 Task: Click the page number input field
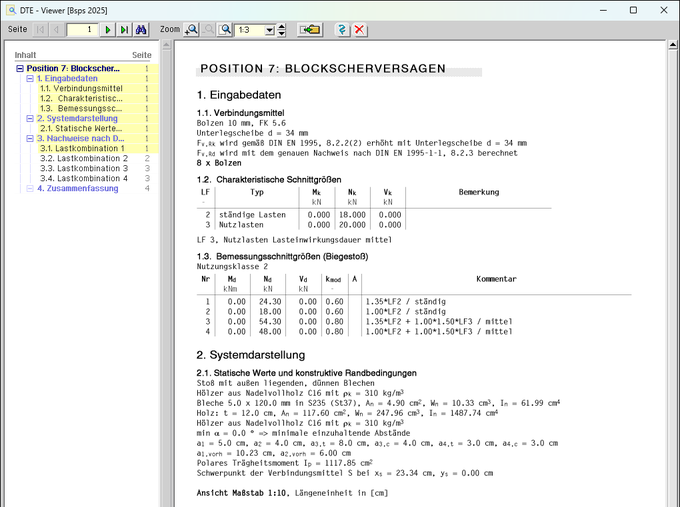(x=82, y=30)
